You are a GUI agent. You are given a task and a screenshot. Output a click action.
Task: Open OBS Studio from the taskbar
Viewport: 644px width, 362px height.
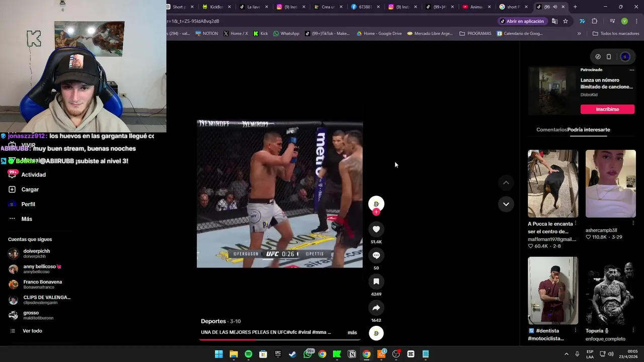point(396,354)
